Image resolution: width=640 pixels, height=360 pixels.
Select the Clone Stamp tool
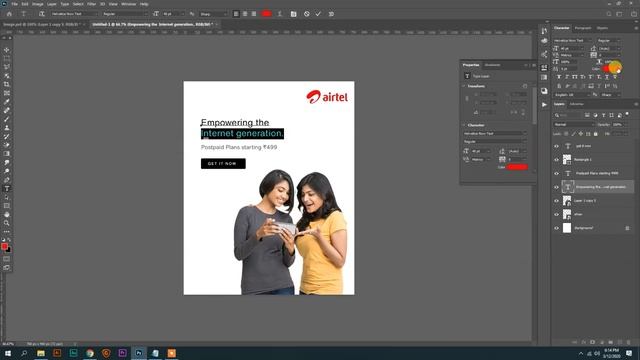pos(7,128)
